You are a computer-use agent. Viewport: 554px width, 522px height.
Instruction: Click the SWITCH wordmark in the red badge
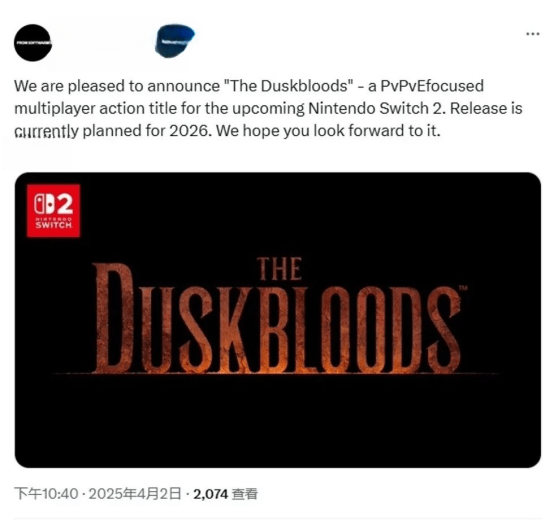(x=53, y=225)
